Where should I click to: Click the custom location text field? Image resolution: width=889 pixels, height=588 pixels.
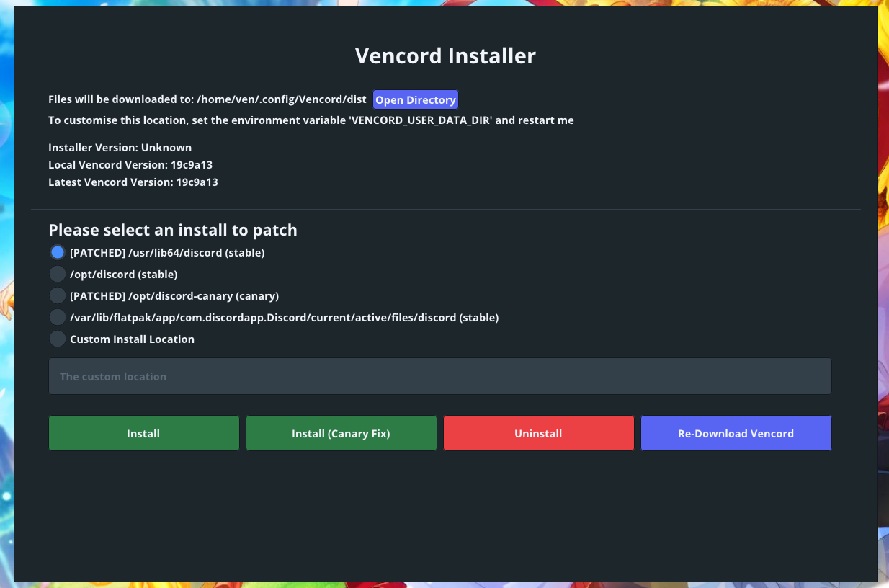click(x=439, y=375)
